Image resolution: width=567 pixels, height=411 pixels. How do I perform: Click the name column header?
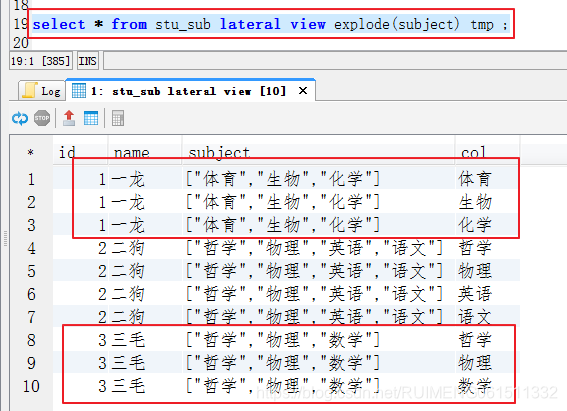click(145, 152)
